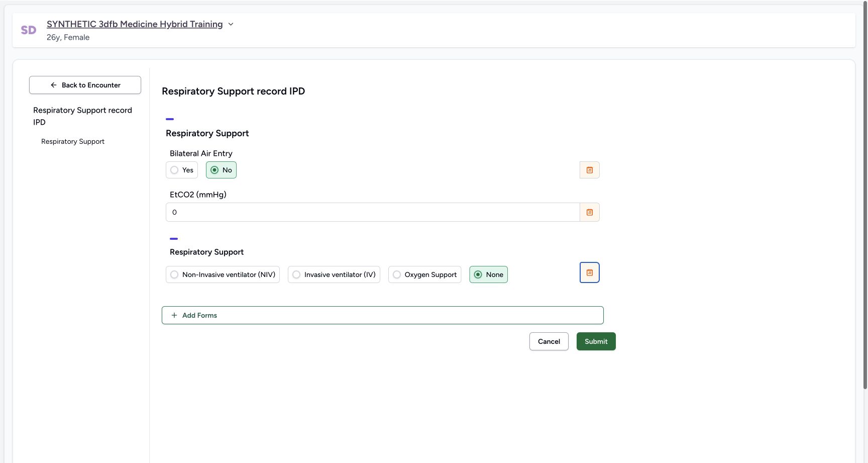Screen dimensions: 868x463
Task: Click the SD patient avatar
Action: click(x=29, y=30)
